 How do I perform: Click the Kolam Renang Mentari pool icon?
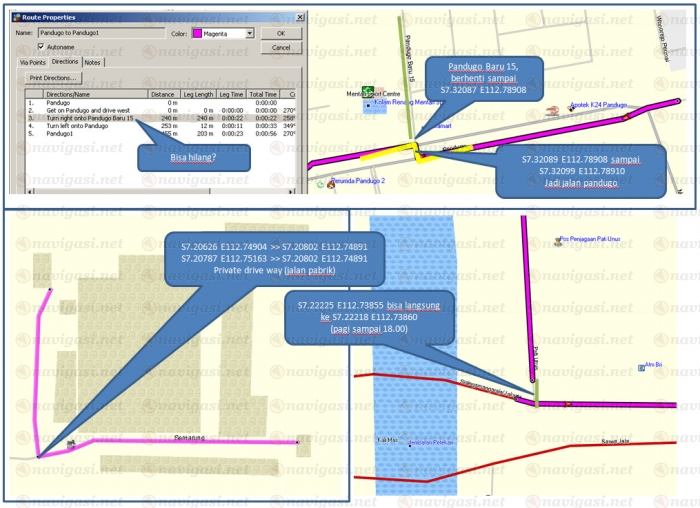367,103
